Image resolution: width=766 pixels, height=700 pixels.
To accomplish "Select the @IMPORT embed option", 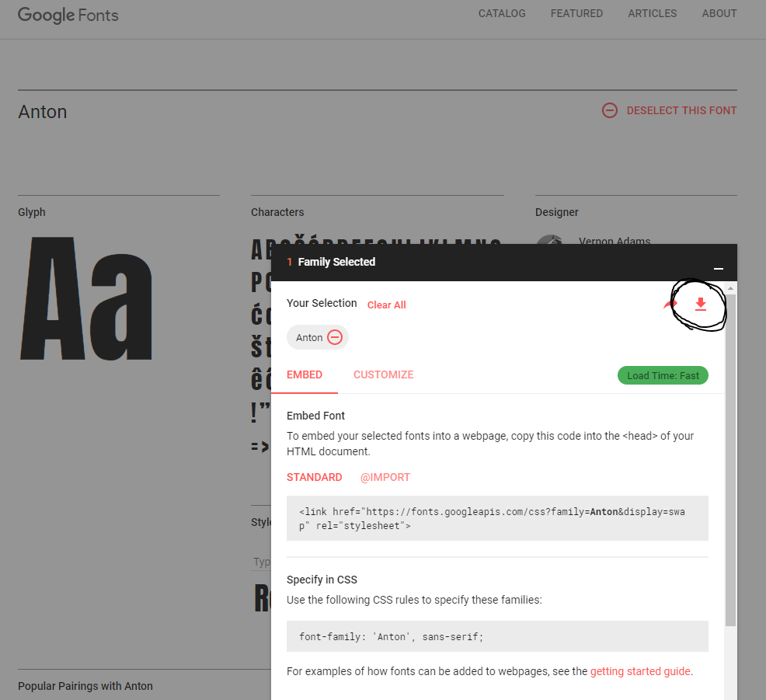I will (x=385, y=477).
